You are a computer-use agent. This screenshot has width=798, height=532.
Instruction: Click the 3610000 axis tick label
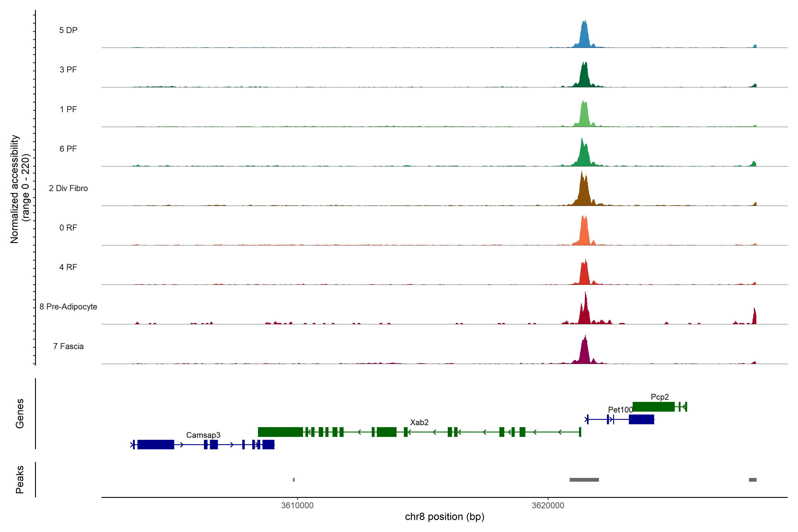[x=297, y=506]
